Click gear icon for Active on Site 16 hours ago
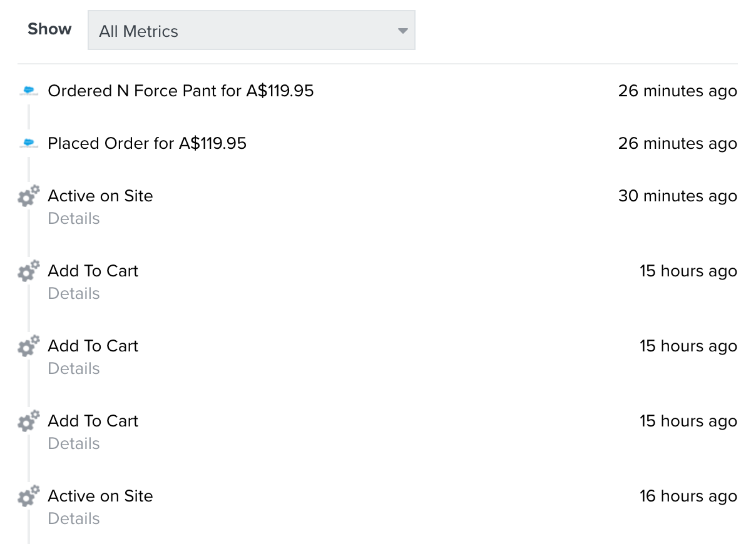The height and width of the screenshot is (544, 756). click(28, 496)
